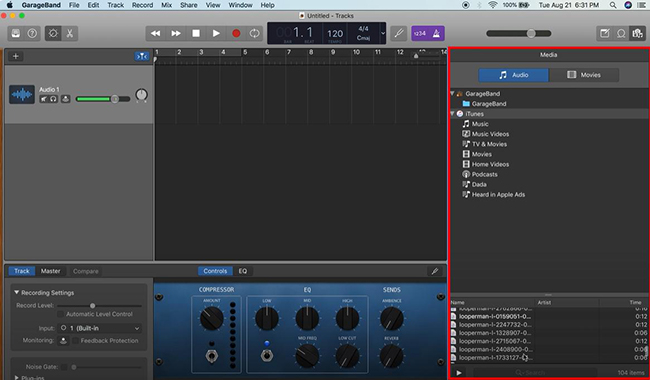This screenshot has width=650, height=380.
Task: Collapse the GarageBand tree group
Action: pos(452,94)
